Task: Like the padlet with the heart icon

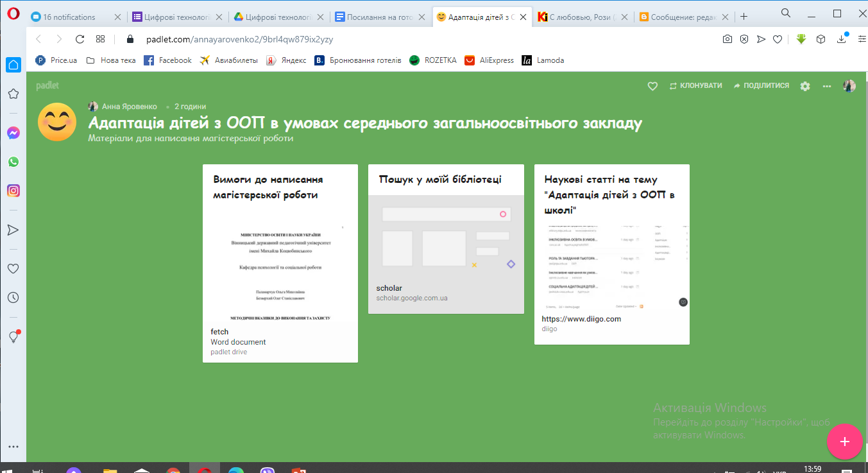Action: click(652, 86)
